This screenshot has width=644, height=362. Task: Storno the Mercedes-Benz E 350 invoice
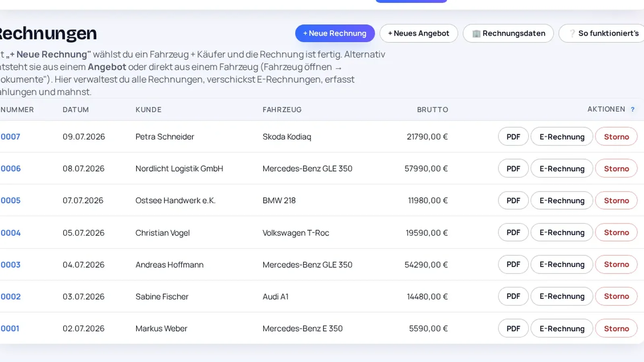[x=616, y=329]
